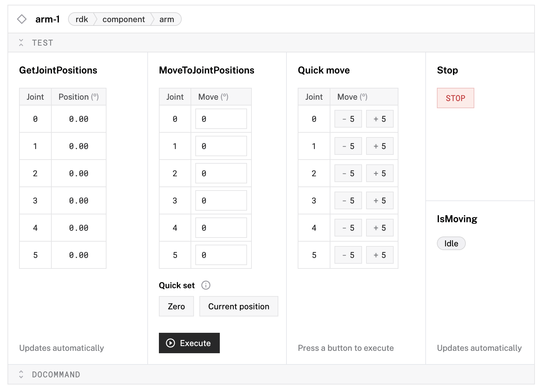Decrease joint 2 by 5 degrees
541x392 pixels.
point(348,173)
